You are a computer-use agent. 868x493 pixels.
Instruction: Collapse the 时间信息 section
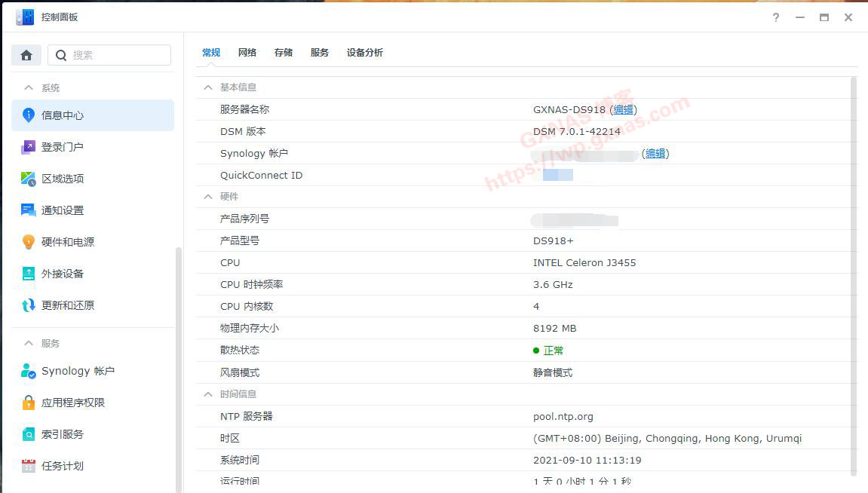pos(208,394)
